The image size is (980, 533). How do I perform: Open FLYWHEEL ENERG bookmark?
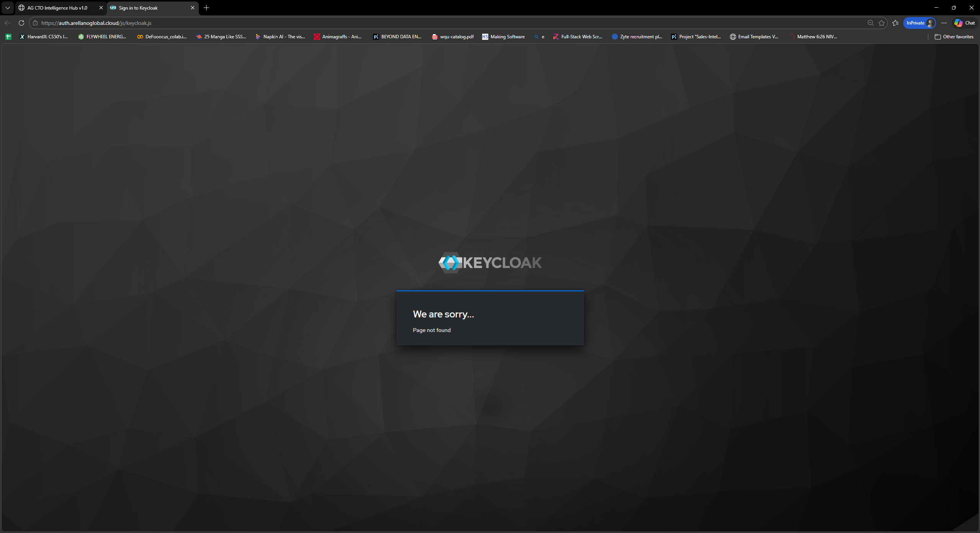pos(102,37)
